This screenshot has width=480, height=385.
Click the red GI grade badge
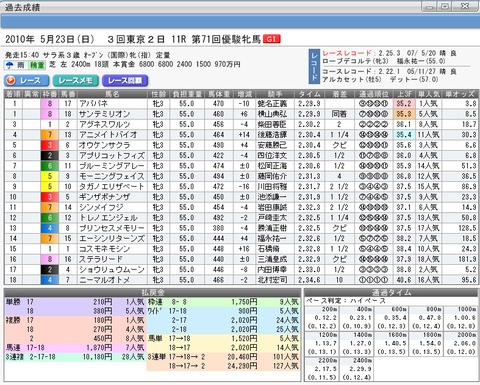pyautogui.click(x=272, y=39)
